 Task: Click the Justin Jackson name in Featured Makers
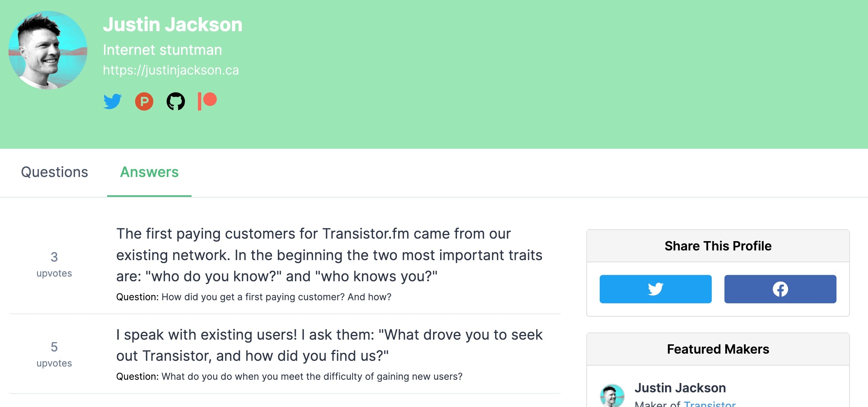[x=680, y=388]
